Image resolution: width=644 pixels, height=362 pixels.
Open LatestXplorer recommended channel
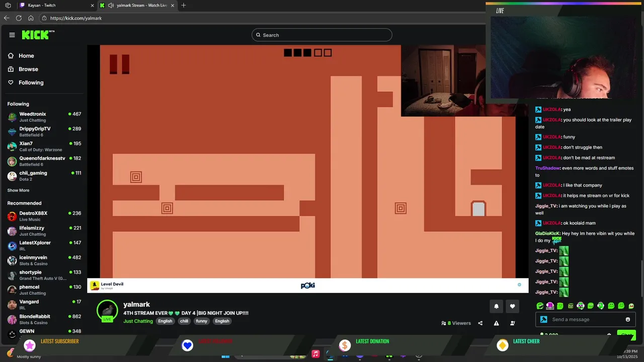pos(44,246)
